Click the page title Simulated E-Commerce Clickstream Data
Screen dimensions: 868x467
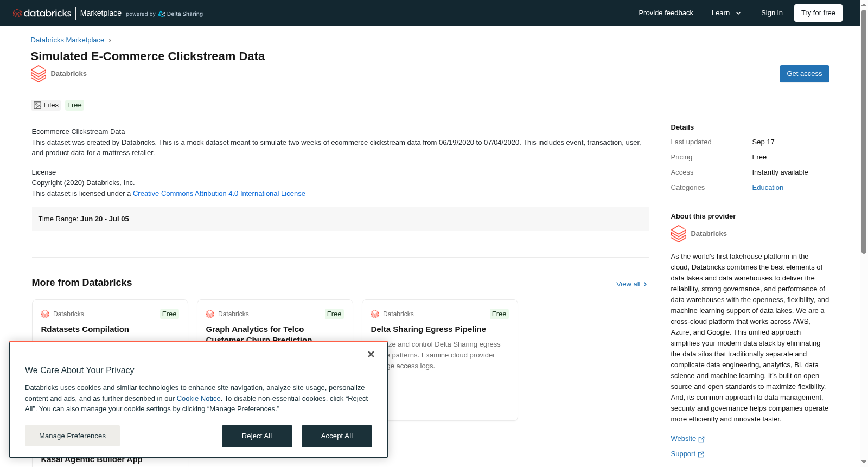148,56
